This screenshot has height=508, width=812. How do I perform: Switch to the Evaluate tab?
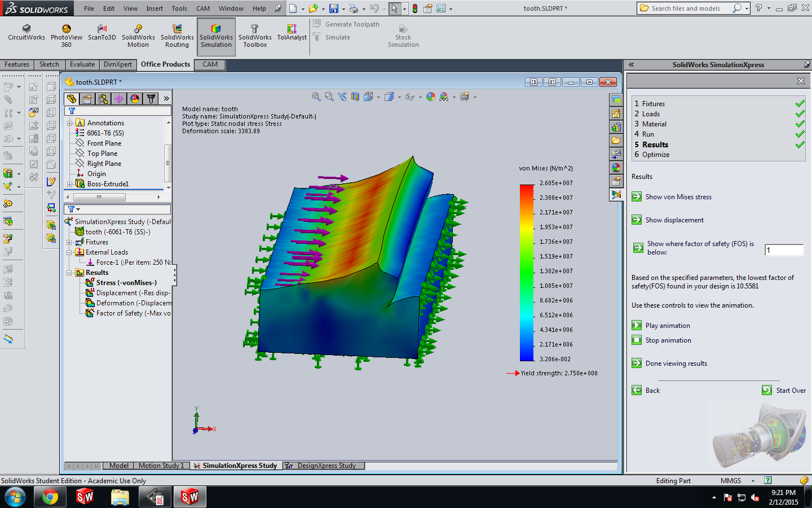pos(82,64)
